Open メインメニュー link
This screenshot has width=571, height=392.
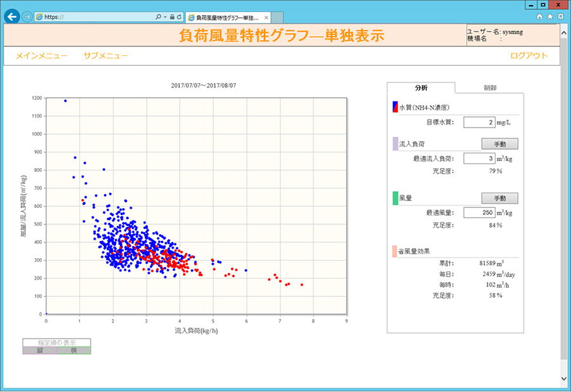click(41, 56)
